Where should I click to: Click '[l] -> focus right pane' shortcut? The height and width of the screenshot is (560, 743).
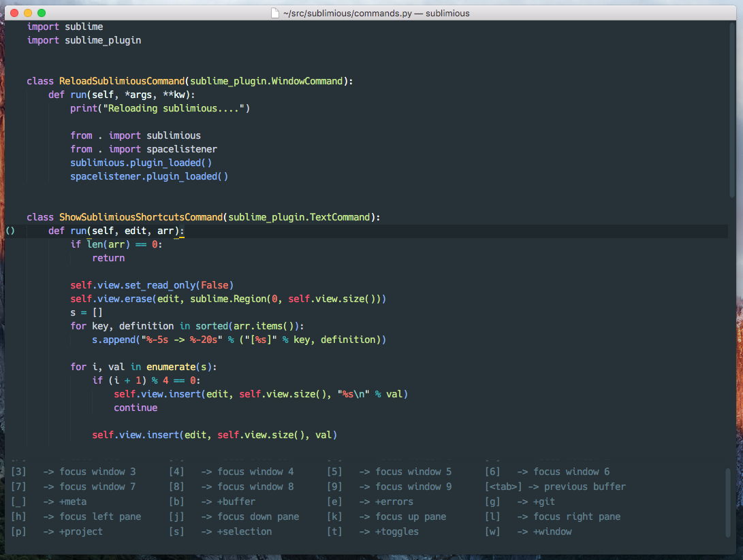pyautogui.click(x=553, y=517)
